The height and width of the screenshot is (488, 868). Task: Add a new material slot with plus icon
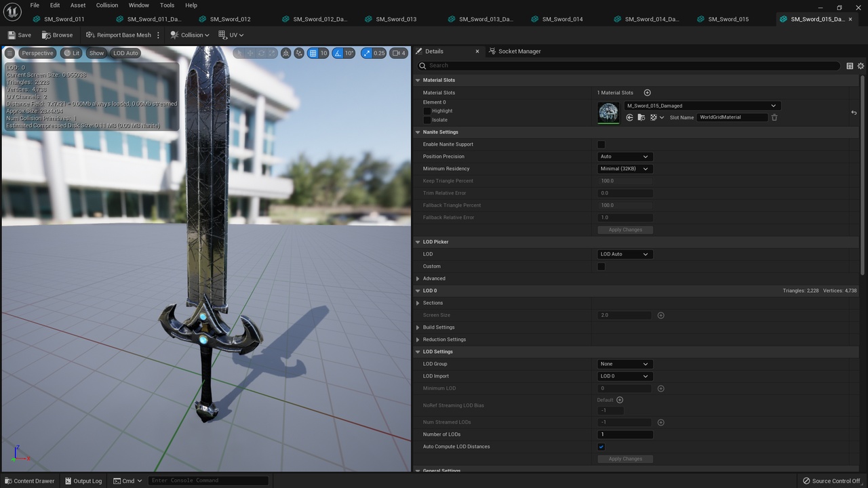coord(646,93)
